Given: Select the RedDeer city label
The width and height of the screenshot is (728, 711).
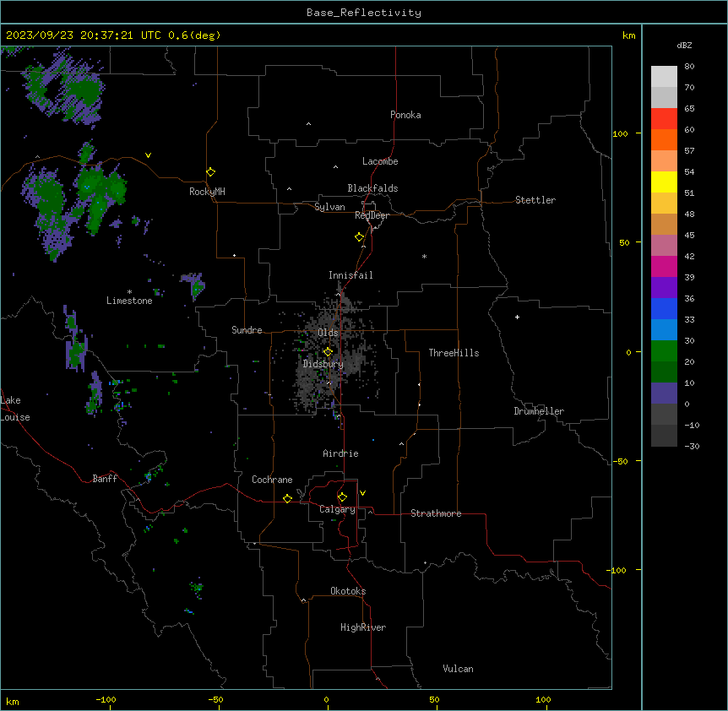Looking at the screenshot, I should coord(372,215).
